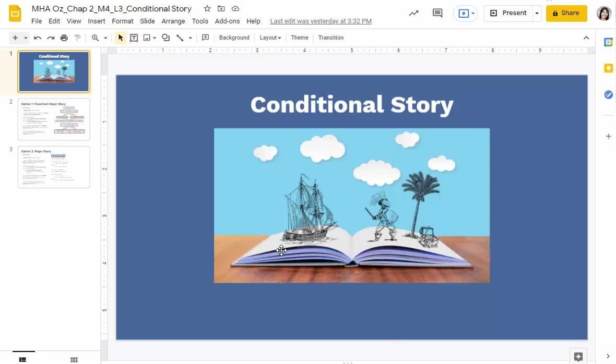The image size is (616, 364).
Task: Choose the Shape tool in toolbar
Action: 165,38
